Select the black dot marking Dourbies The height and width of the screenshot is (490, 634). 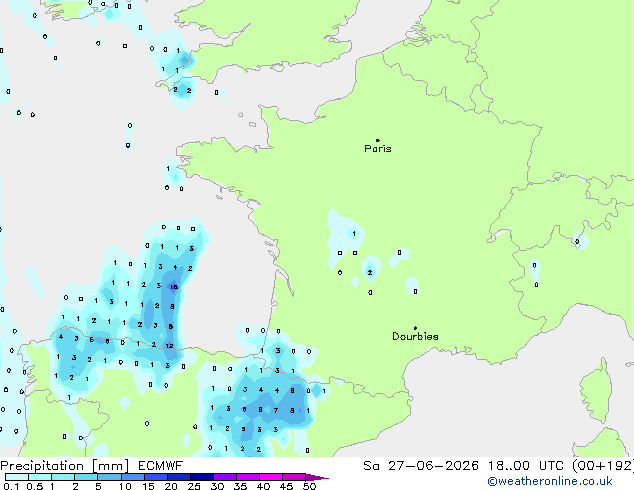(415, 328)
